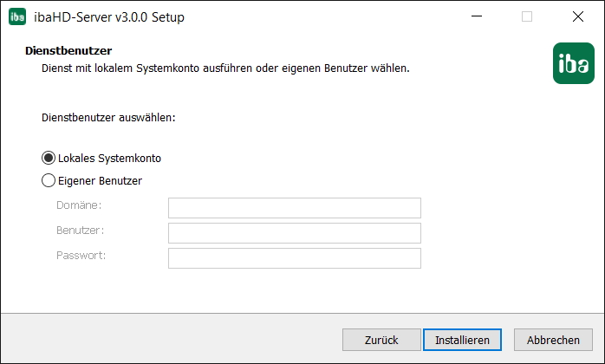Click the Passwort field label
The image size is (605, 364).
[x=81, y=256]
